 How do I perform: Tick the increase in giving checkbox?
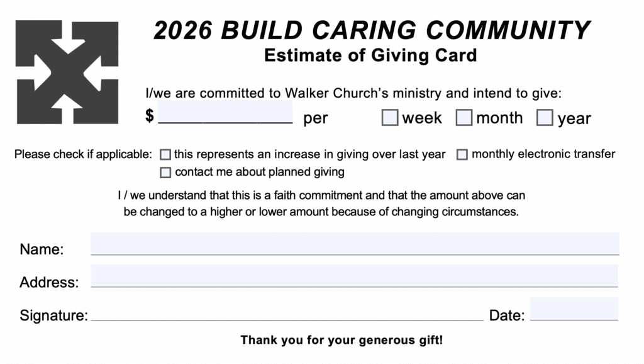[165, 154]
